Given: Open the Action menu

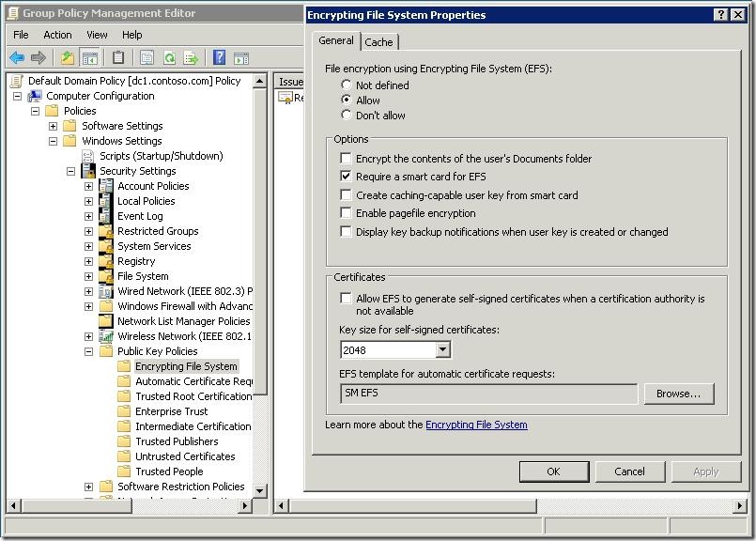Looking at the screenshot, I should [x=57, y=35].
